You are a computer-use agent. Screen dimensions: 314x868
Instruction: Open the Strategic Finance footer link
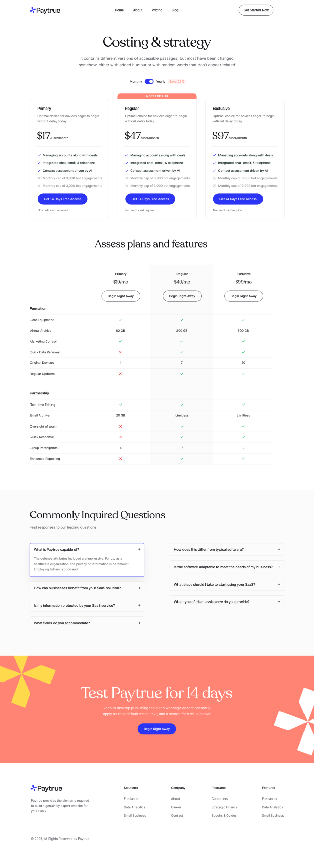click(x=224, y=807)
